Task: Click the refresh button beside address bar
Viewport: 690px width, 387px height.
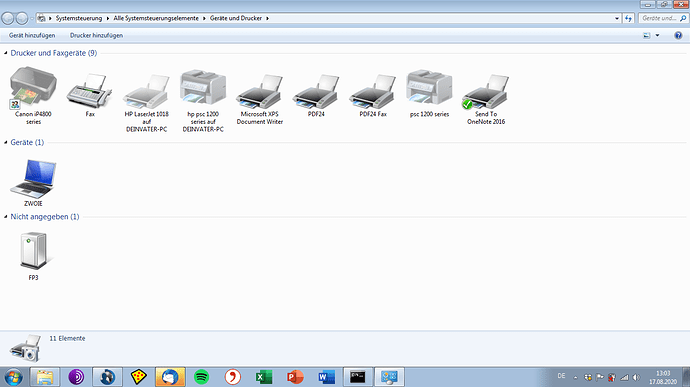Action: coord(628,18)
